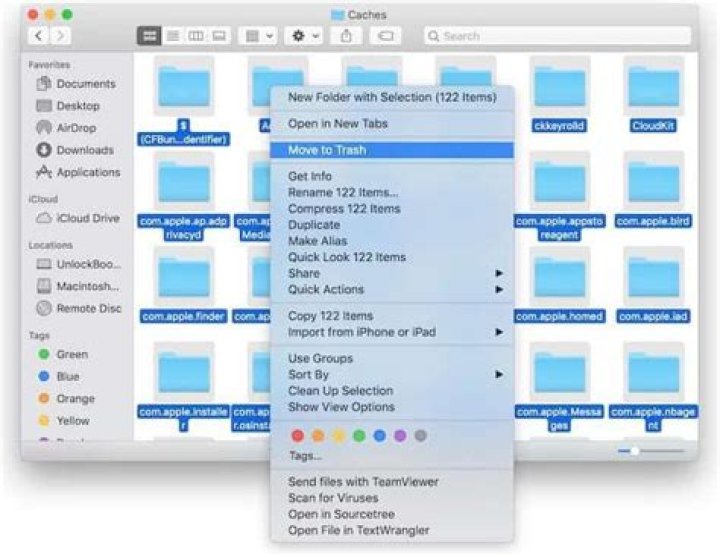Expand the Sort By submenu
This screenshot has width=720, height=557.
tap(392, 374)
